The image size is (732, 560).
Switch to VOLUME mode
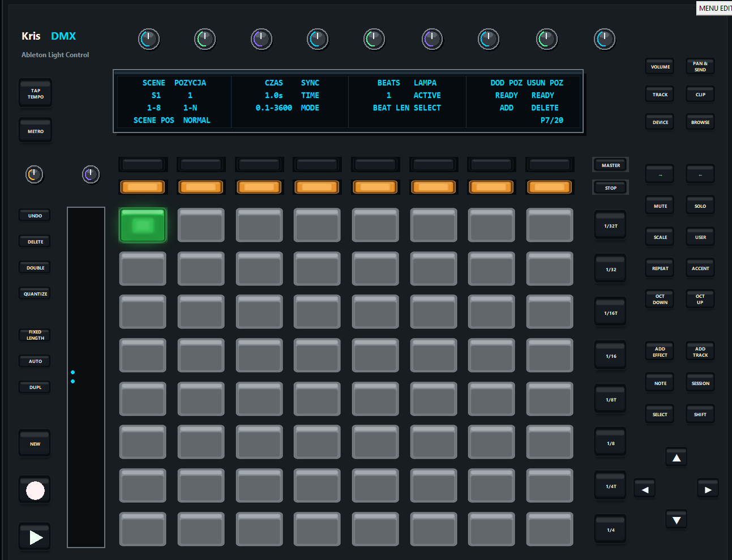pyautogui.click(x=660, y=66)
